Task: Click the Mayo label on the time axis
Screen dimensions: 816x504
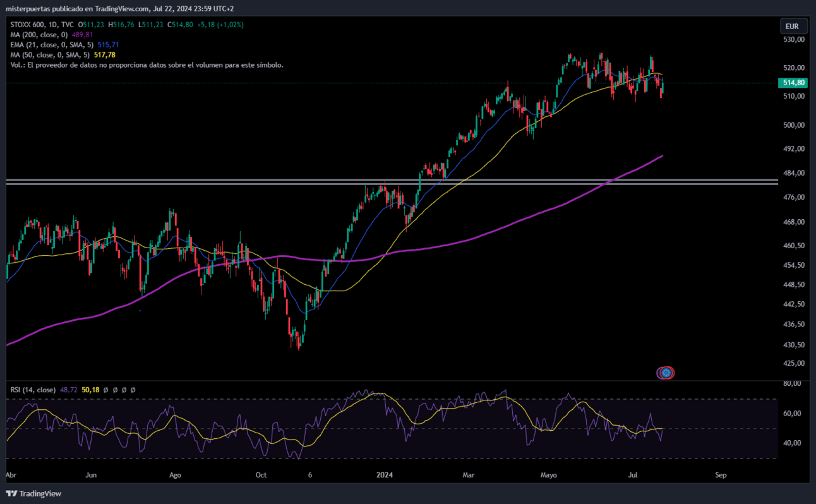Action: click(x=549, y=474)
